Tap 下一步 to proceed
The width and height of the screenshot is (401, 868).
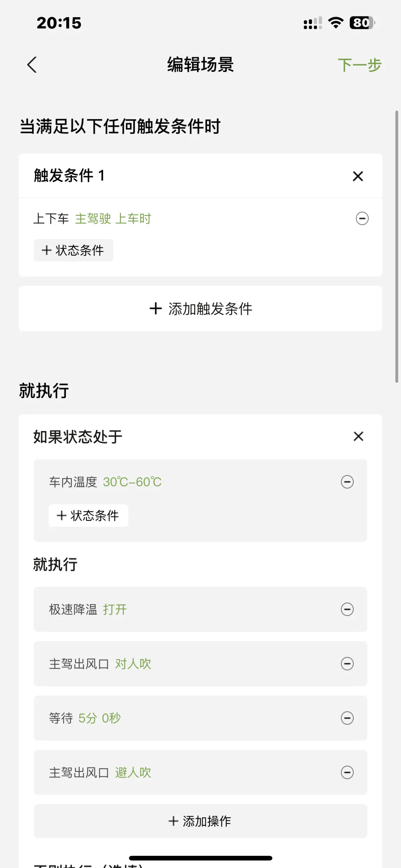[x=360, y=65]
